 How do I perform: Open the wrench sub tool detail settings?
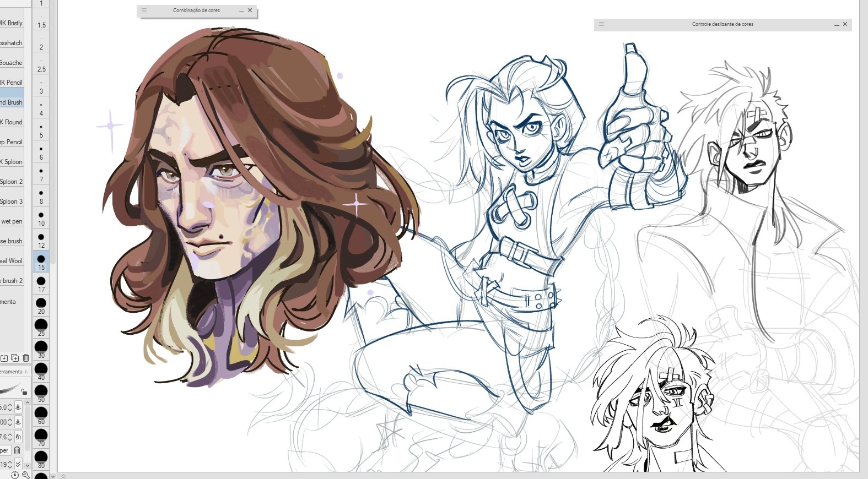(x=25, y=475)
